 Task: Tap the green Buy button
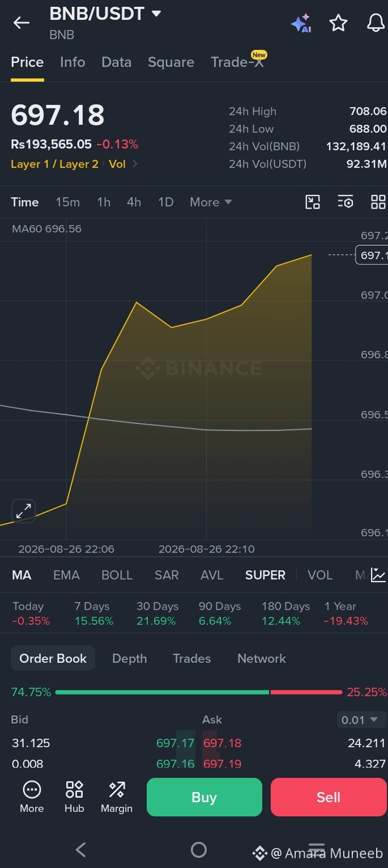(x=204, y=797)
